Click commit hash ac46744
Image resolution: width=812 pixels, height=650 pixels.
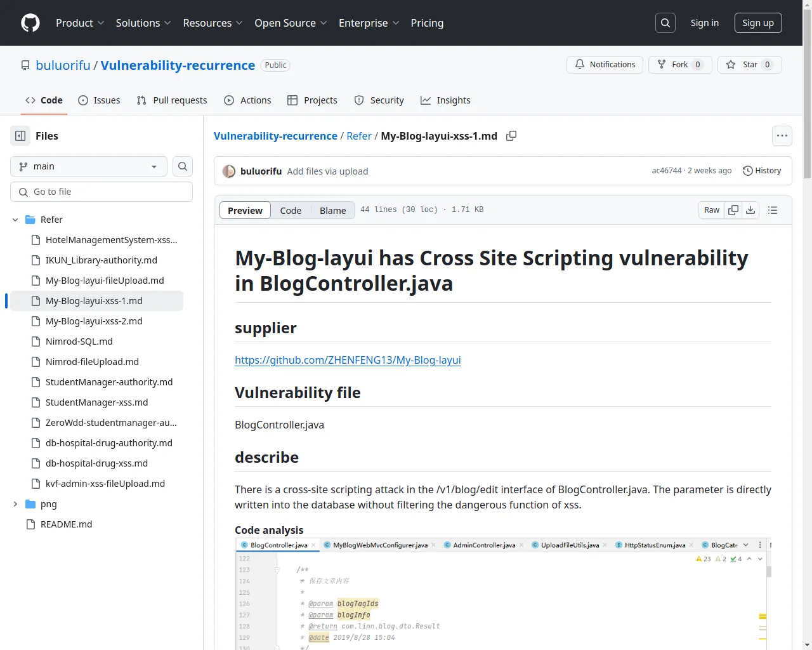(667, 171)
